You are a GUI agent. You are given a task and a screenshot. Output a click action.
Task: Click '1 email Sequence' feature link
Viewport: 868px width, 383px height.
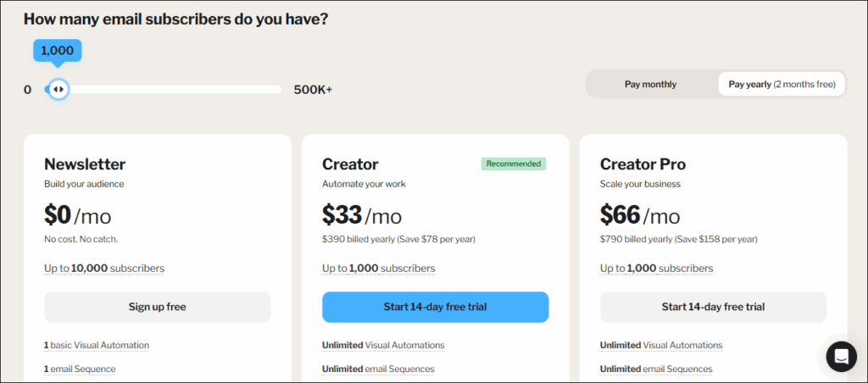point(80,369)
